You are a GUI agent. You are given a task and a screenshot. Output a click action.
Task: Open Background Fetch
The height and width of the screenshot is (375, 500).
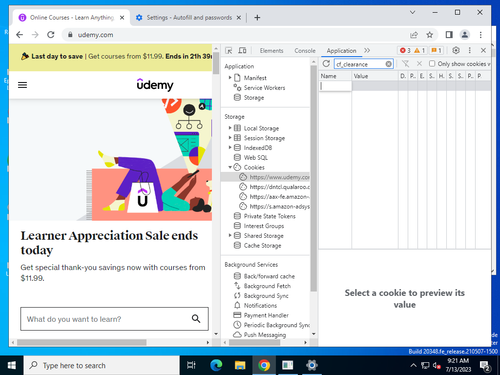[267, 286]
